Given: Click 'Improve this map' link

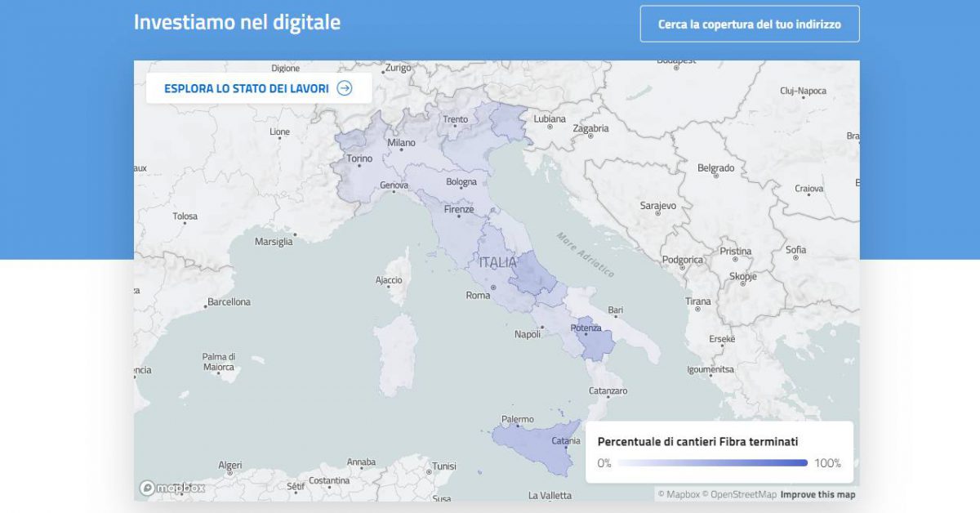Looking at the screenshot, I should pos(817,494).
